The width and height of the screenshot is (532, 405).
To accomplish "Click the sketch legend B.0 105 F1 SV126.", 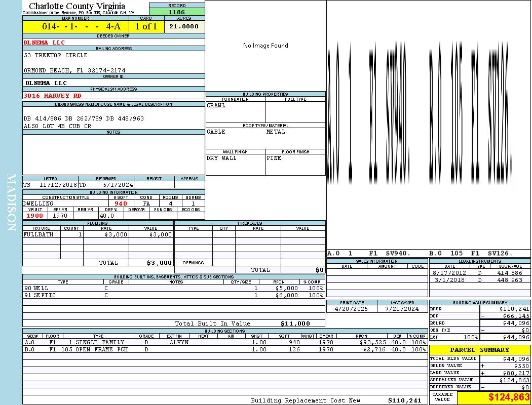I will pyautogui.click(x=471, y=253).
